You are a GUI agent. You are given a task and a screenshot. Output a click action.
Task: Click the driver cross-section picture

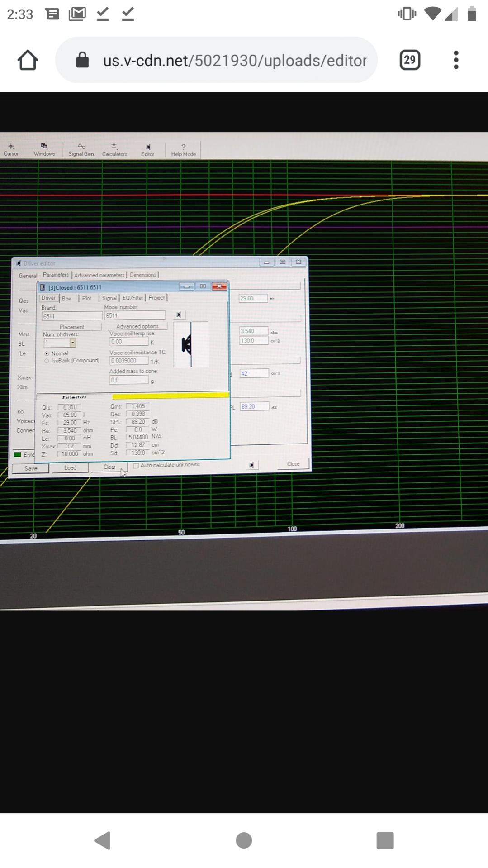pyautogui.click(x=191, y=345)
